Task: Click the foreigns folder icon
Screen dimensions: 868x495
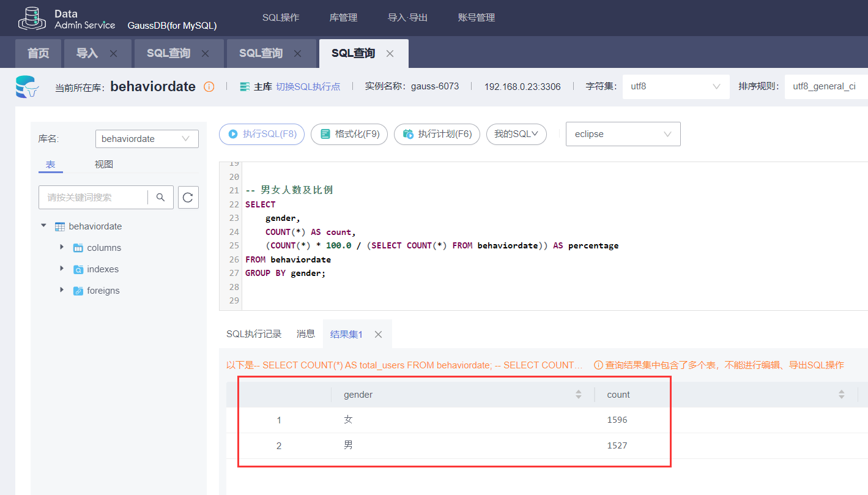Action: [x=78, y=291]
